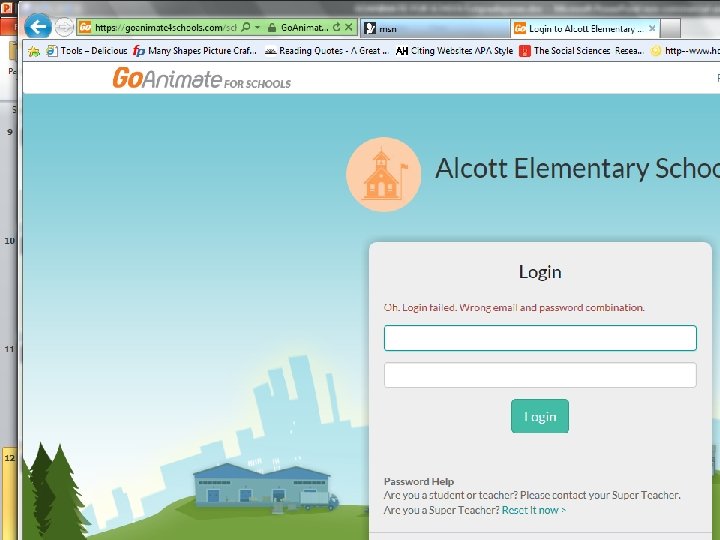
Task: Stop loading with the green X icon
Action: (x=349, y=27)
